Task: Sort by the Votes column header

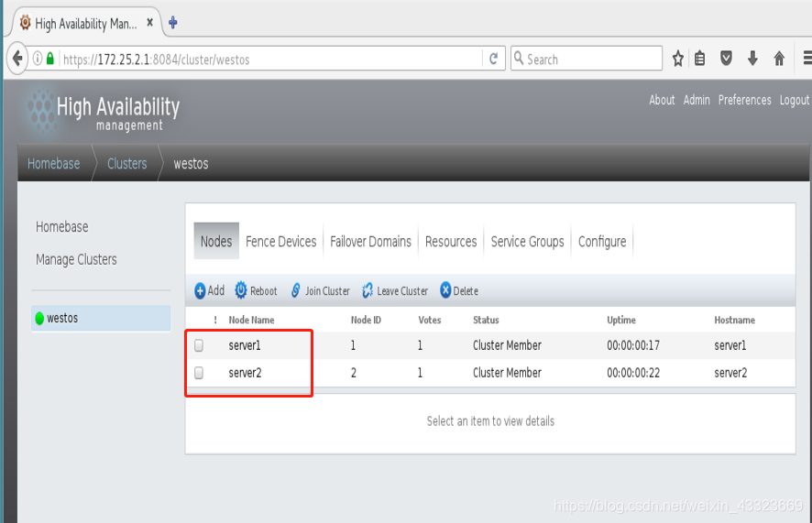Action: 429,320
